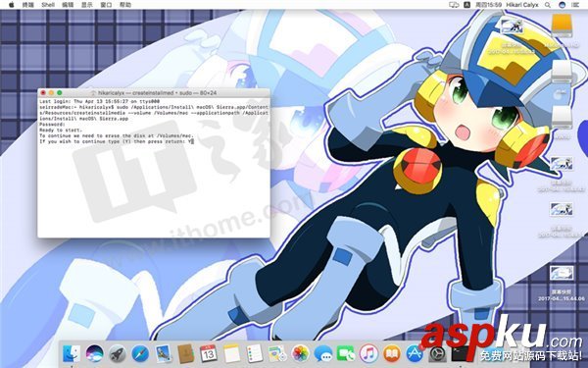Open the 终端 application menu
588x368 pixels.
[28, 5]
